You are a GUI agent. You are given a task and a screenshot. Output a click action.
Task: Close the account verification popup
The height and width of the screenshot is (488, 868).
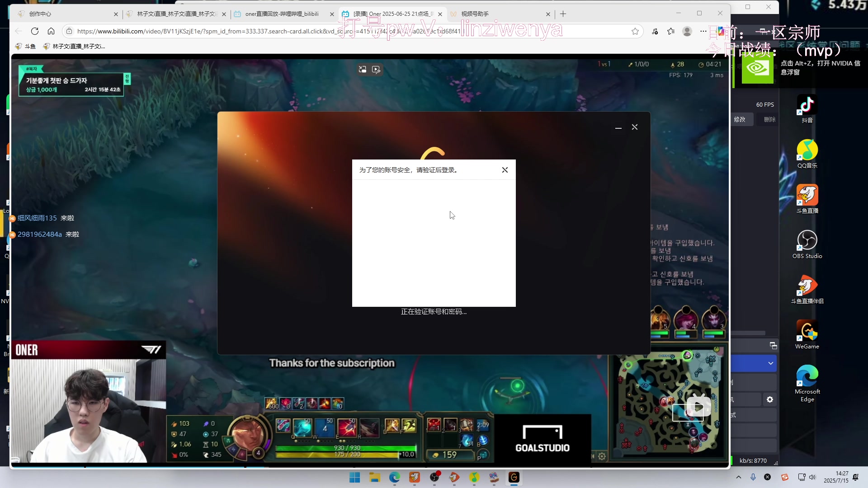(505, 170)
